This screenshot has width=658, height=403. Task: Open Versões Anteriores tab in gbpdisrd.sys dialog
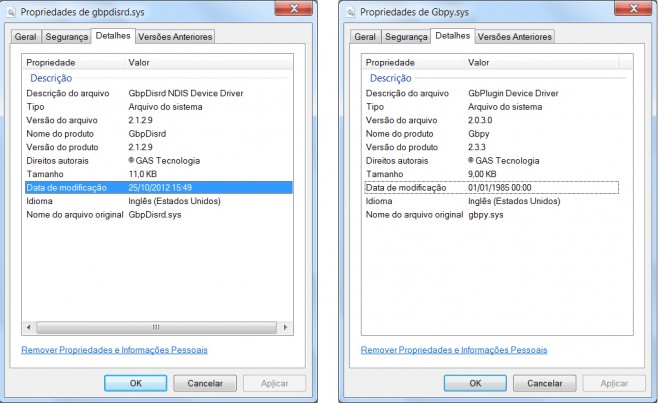[x=176, y=37]
